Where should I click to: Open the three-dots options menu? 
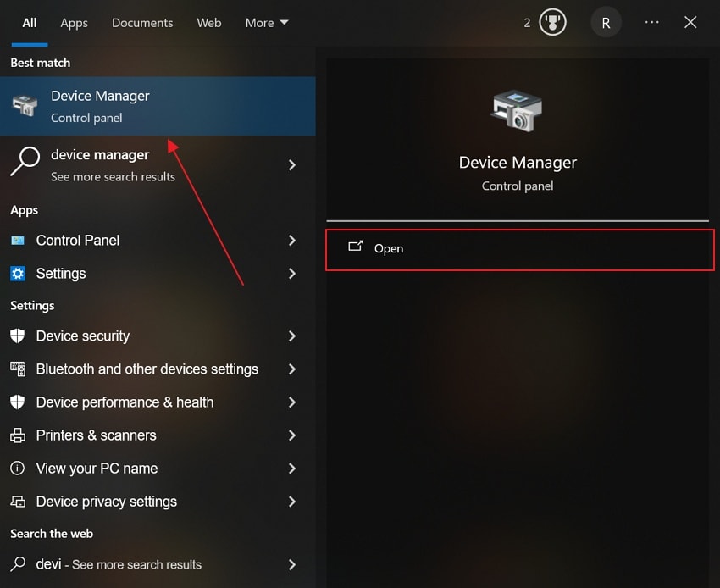(651, 22)
